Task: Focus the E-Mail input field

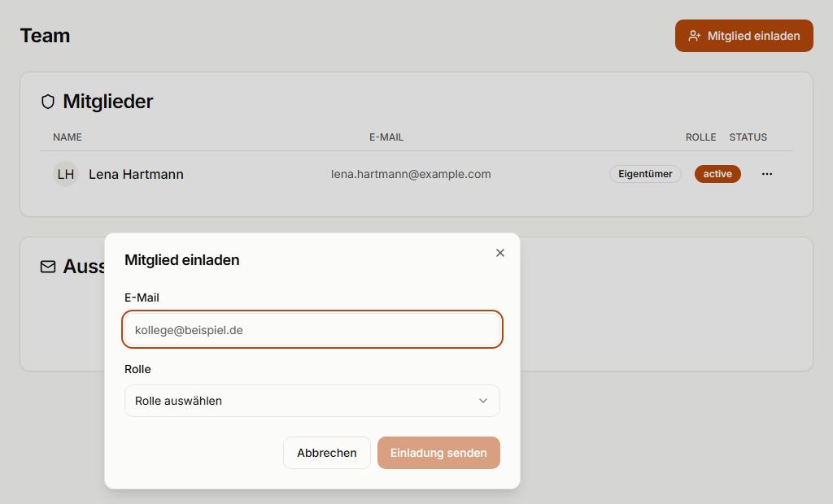Action: click(x=312, y=330)
